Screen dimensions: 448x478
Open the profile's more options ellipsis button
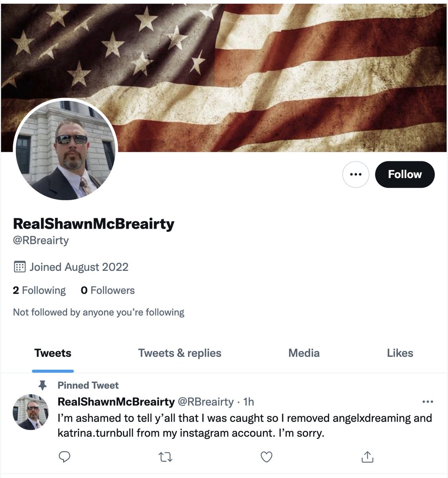tap(356, 174)
